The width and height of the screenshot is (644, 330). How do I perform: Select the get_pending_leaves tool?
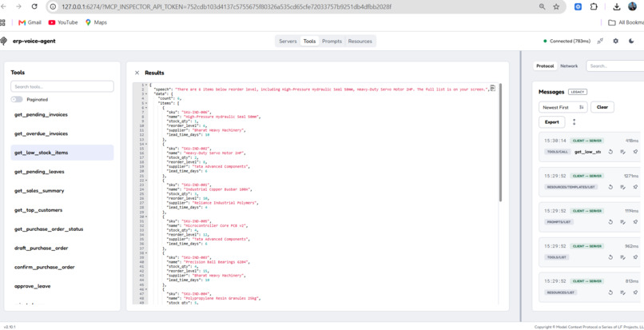click(62, 172)
